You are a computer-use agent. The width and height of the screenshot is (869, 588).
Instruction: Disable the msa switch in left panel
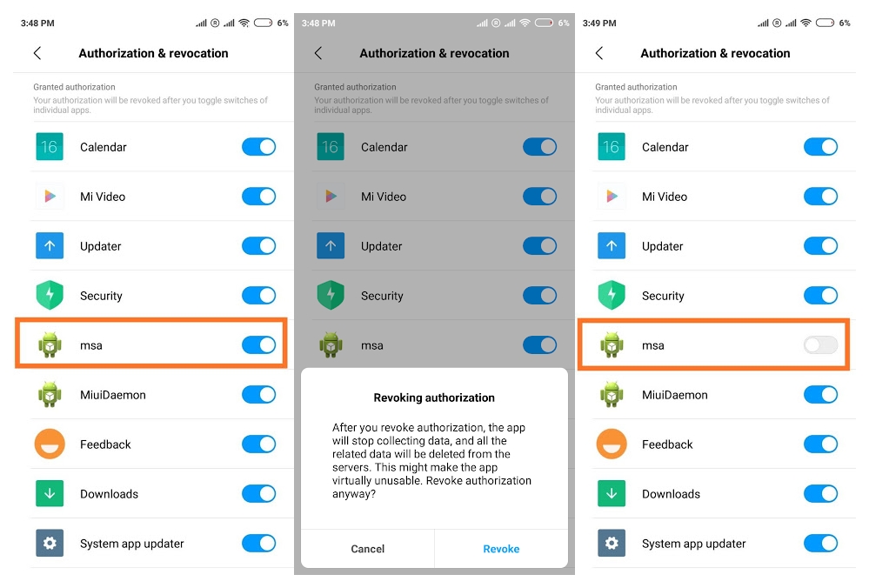pyautogui.click(x=259, y=344)
